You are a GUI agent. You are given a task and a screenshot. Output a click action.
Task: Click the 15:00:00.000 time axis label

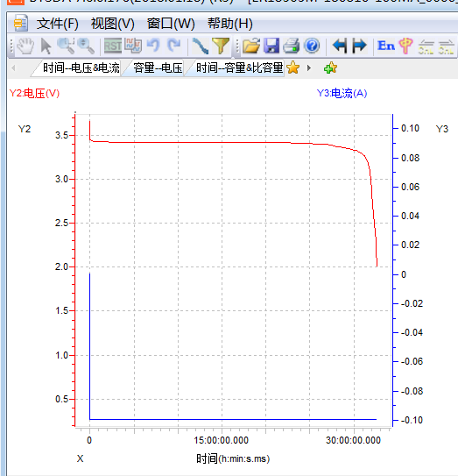coord(221,440)
